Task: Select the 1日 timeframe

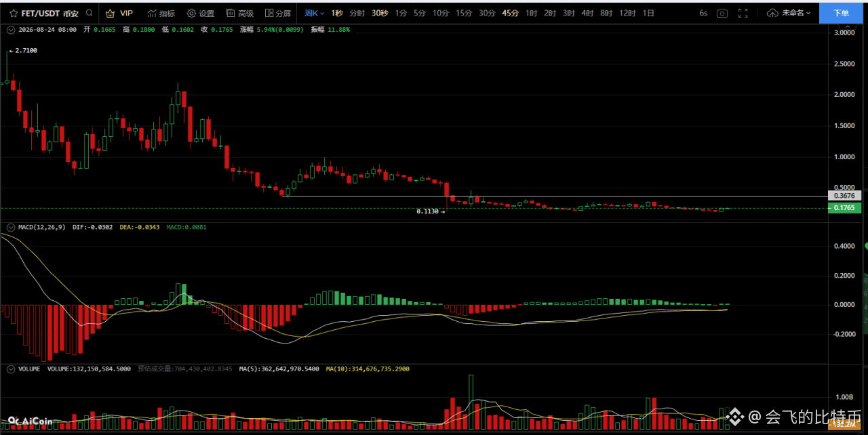Action: [648, 13]
